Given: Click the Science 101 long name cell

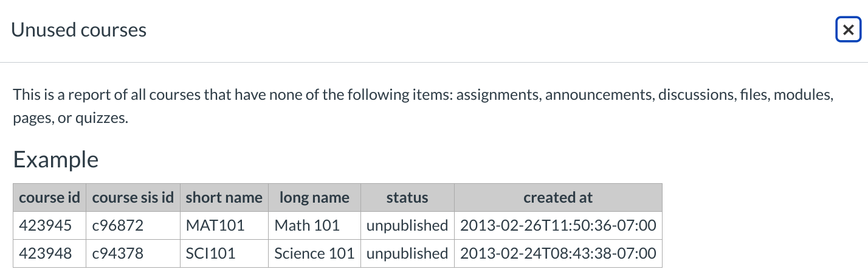Looking at the screenshot, I should (314, 253).
